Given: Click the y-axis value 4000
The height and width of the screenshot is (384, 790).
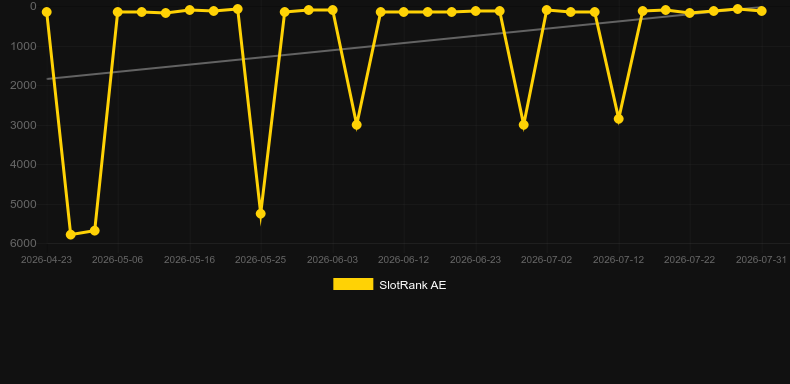Looking at the screenshot, I should (x=23, y=164).
